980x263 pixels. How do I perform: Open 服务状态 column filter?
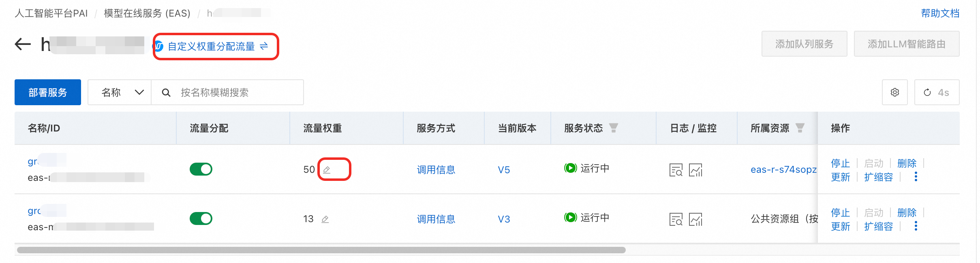pyautogui.click(x=614, y=128)
